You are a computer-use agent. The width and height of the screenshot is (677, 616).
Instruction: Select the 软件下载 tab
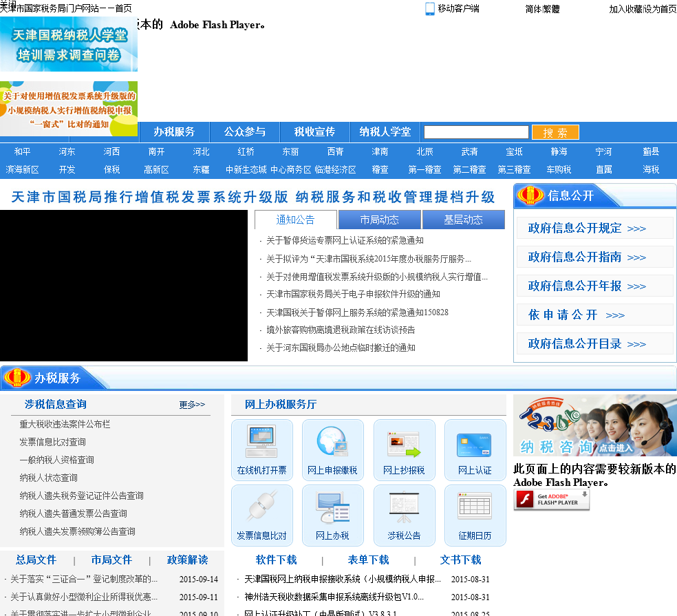(x=277, y=560)
